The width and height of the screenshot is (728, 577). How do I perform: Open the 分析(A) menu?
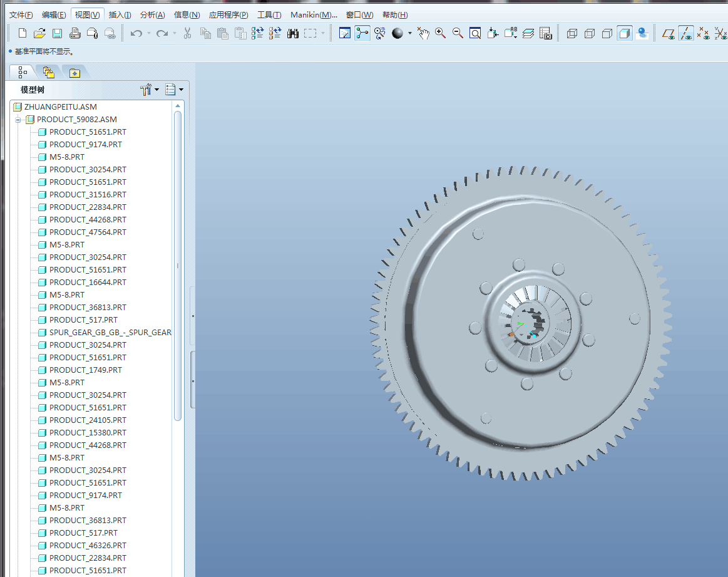(152, 15)
